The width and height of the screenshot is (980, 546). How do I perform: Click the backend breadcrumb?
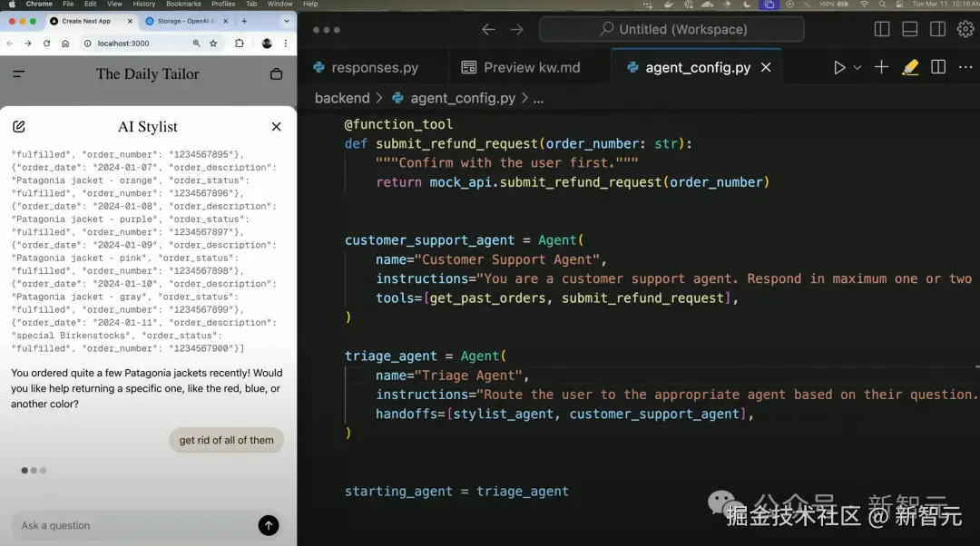(342, 98)
